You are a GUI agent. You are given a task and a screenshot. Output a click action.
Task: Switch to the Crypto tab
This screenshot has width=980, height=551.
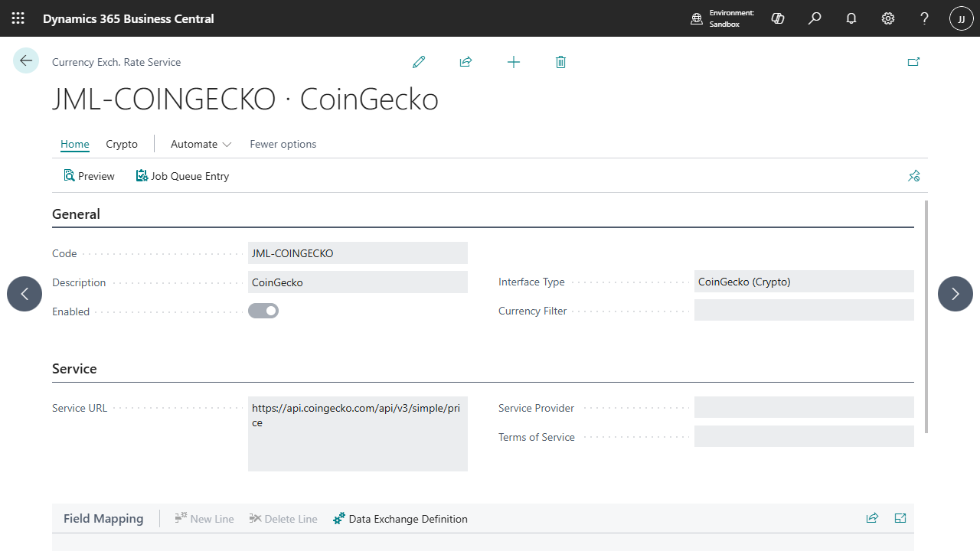click(121, 144)
